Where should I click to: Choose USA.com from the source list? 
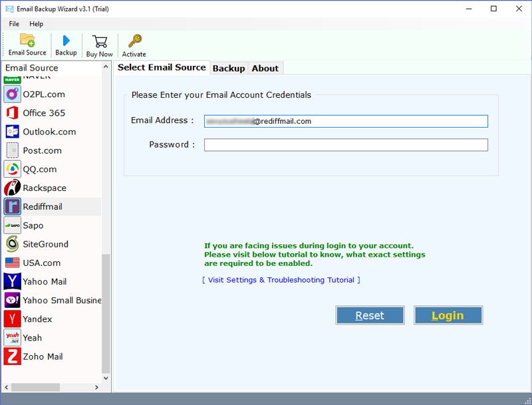click(53, 263)
